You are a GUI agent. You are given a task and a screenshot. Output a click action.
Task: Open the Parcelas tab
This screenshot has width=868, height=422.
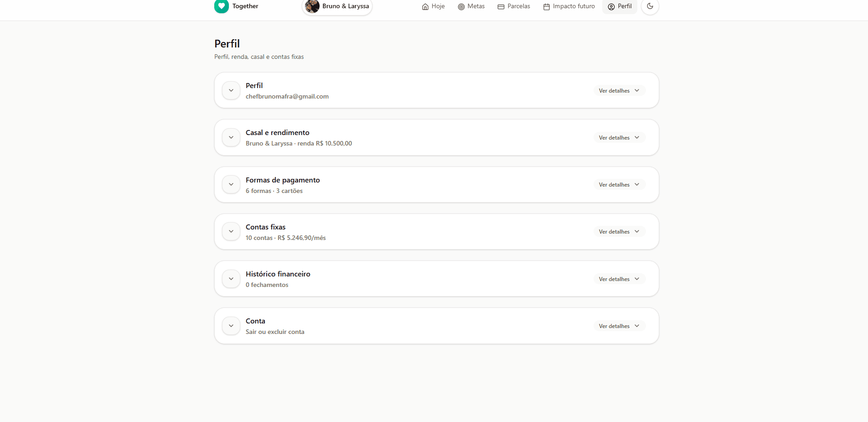[514, 6]
